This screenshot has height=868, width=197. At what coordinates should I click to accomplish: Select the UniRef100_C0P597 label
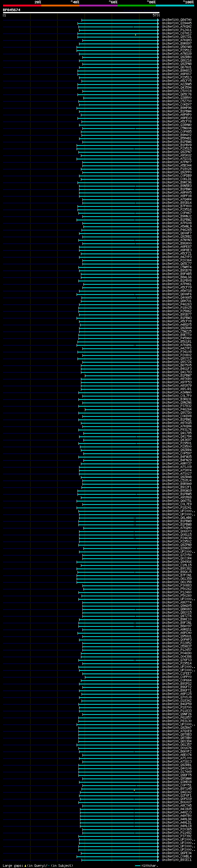pos(177,453)
